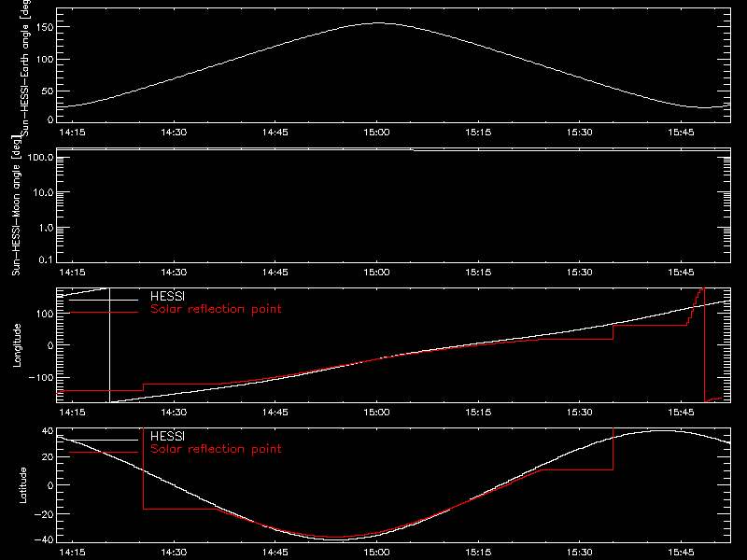Select 14:15 label under Latitude plot
The image size is (747, 560).
pyautogui.click(x=72, y=553)
